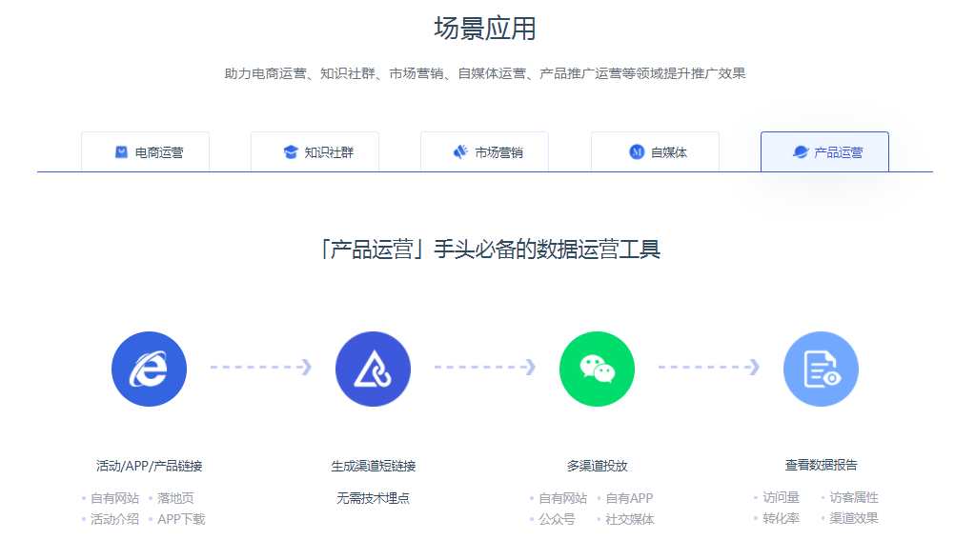Click the shopping bag icon in 电商运营

(x=122, y=152)
